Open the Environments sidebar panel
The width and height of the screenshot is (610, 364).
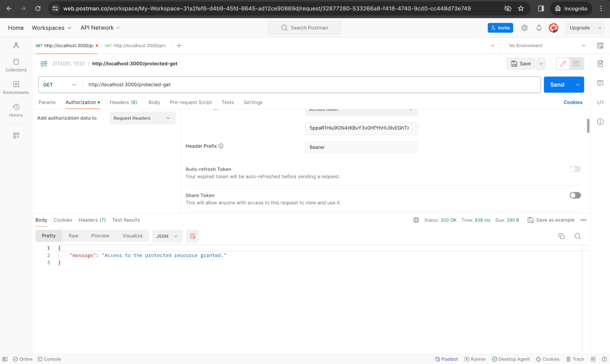coord(16,87)
